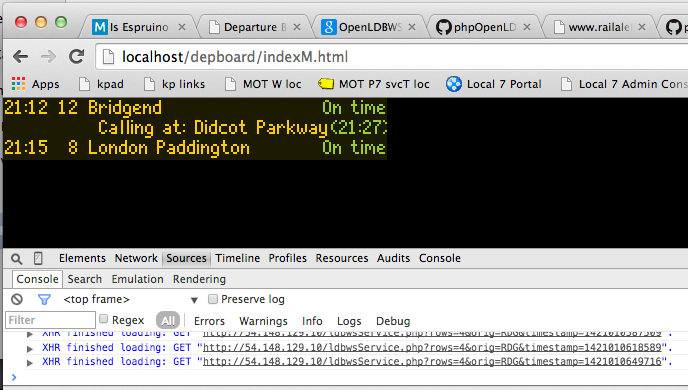
Task: Select the Rendering drawer tab
Action: tap(199, 279)
